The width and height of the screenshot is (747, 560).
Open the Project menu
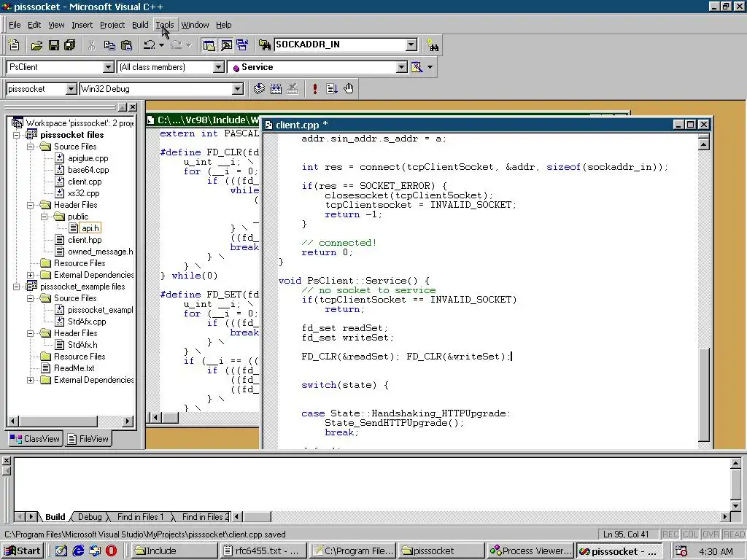point(112,25)
